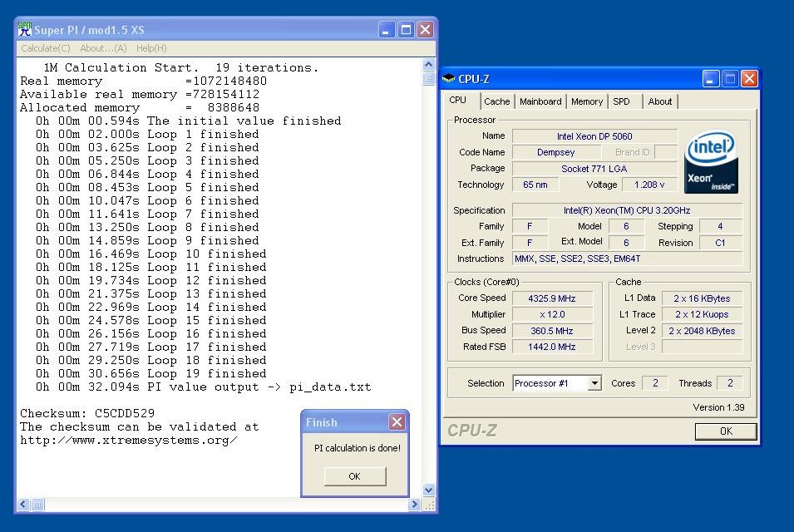Viewport: 794px width, 532px height.
Task: Open the About...(A) menu in Super PI
Action: point(103,48)
